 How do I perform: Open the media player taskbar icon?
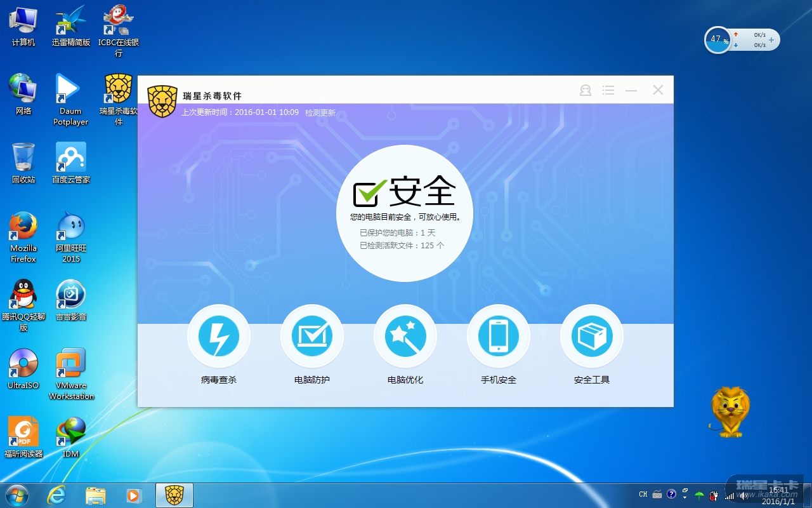tap(134, 495)
